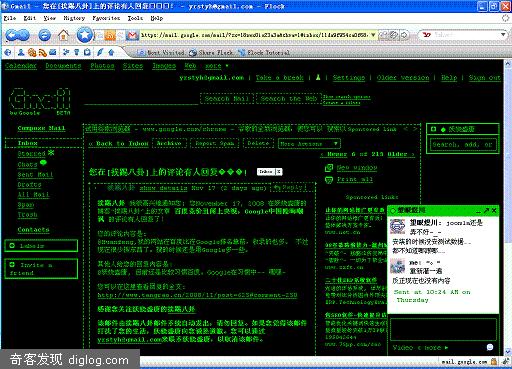
Task: Star this page with the favorites button
Action: tap(85, 34)
